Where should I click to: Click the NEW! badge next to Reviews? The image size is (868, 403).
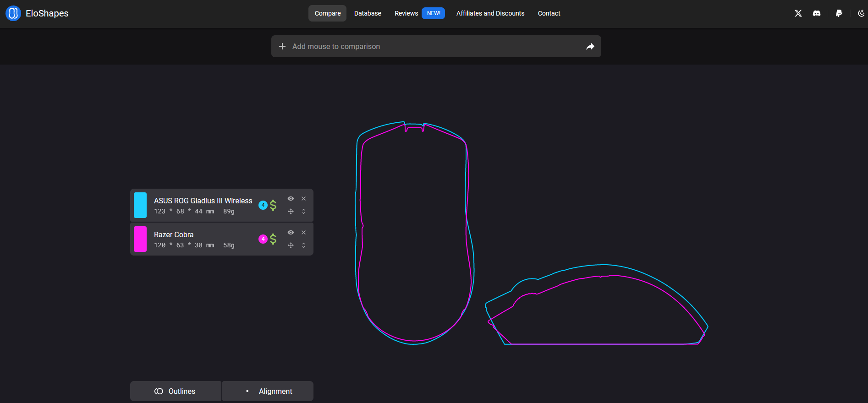coord(434,13)
